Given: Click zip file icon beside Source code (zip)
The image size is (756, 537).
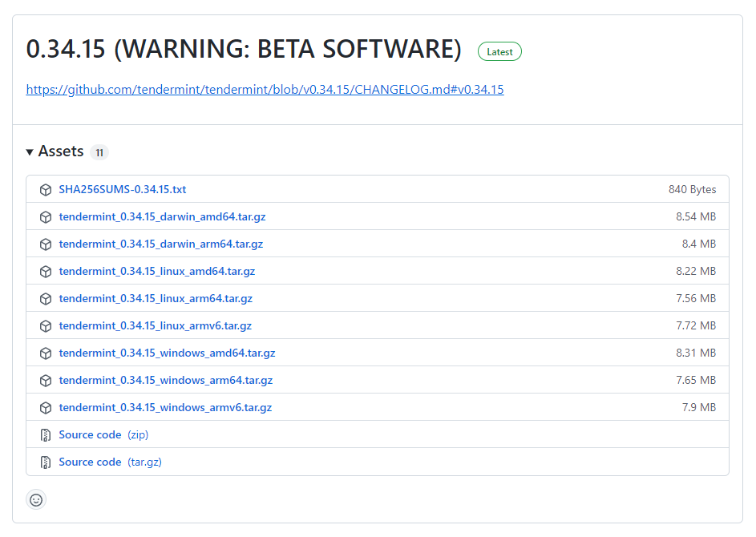Looking at the screenshot, I should pos(46,435).
